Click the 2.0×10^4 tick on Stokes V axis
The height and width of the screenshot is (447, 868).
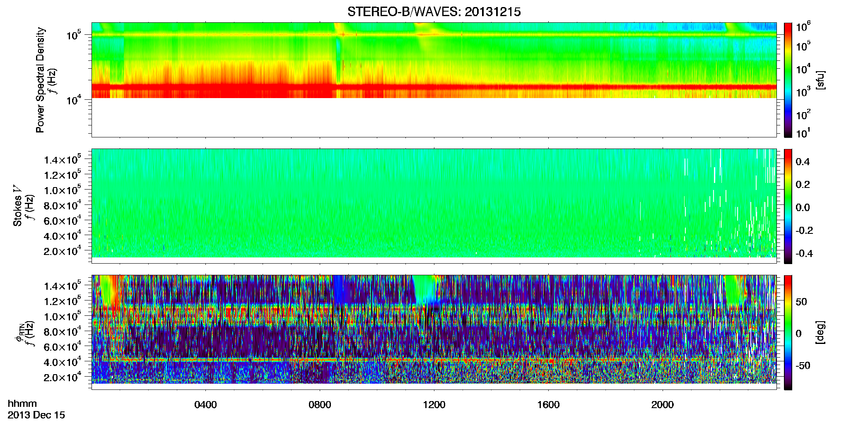[63, 250]
